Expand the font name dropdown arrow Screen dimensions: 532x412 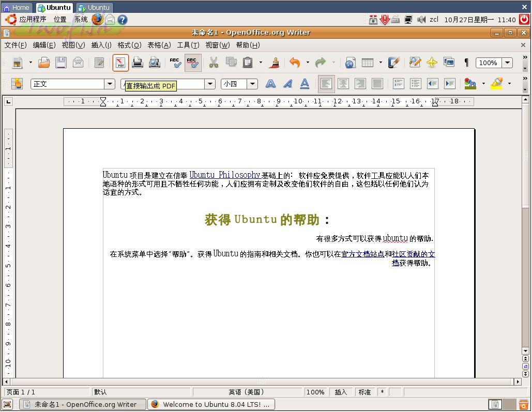[x=210, y=84]
